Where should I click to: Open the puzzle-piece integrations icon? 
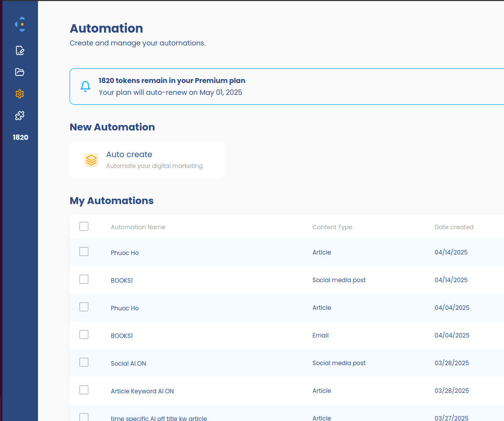pyautogui.click(x=20, y=116)
